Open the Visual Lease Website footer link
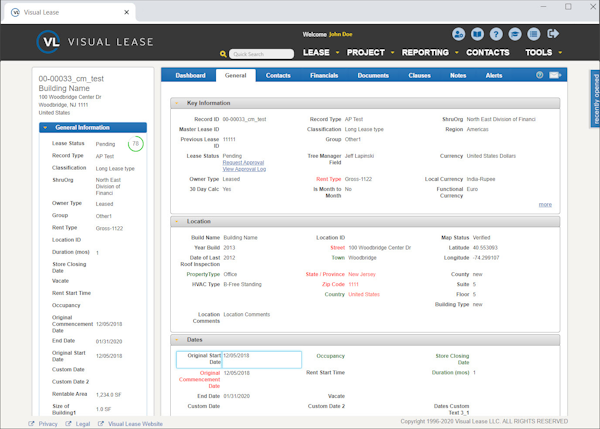Image resolution: width=600 pixels, height=429 pixels. coord(135,424)
